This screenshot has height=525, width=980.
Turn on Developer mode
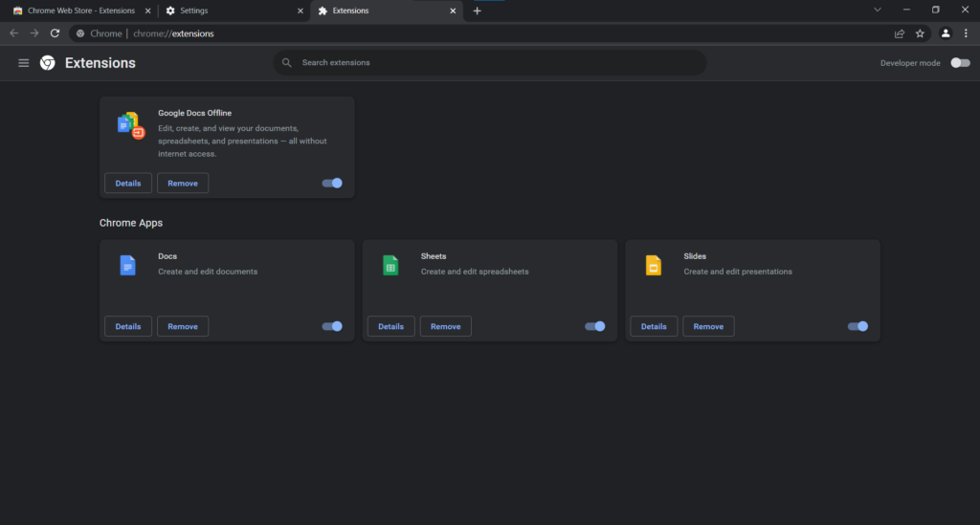pyautogui.click(x=960, y=63)
